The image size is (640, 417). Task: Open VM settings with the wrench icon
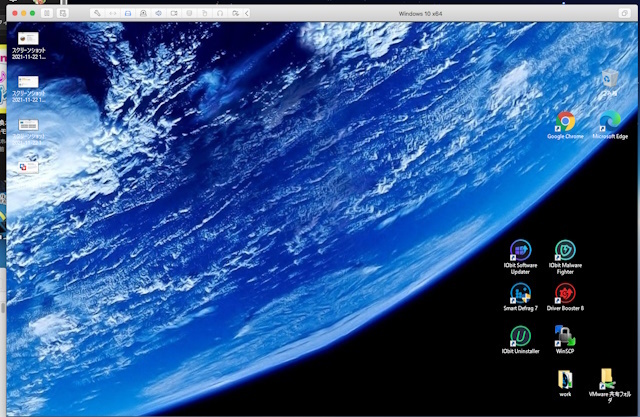tap(97, 13)
